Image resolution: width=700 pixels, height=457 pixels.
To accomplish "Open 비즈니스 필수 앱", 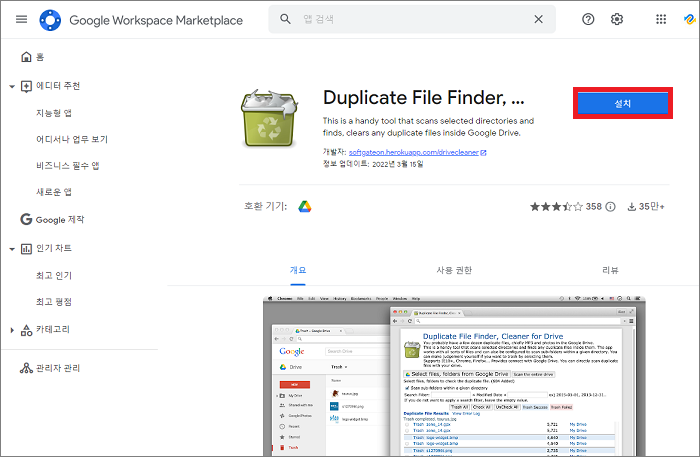I will (67, 166).
